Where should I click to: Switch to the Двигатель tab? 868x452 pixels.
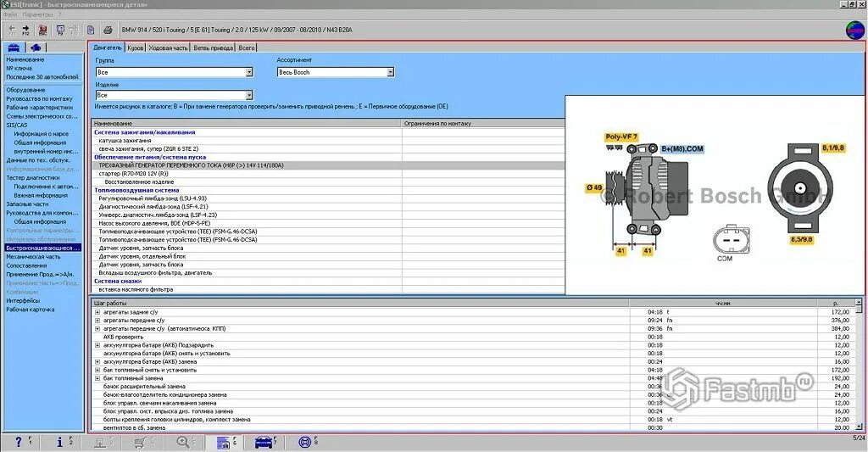tap(107, 47)
